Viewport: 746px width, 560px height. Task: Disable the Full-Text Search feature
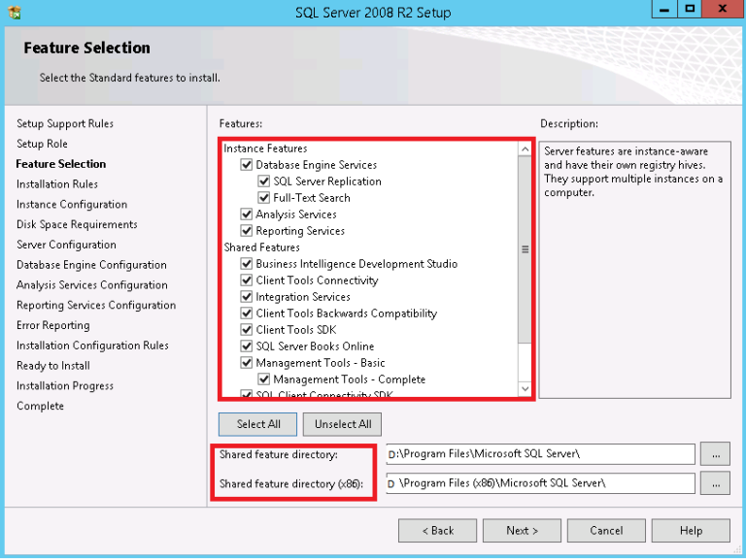click(264, 198)
